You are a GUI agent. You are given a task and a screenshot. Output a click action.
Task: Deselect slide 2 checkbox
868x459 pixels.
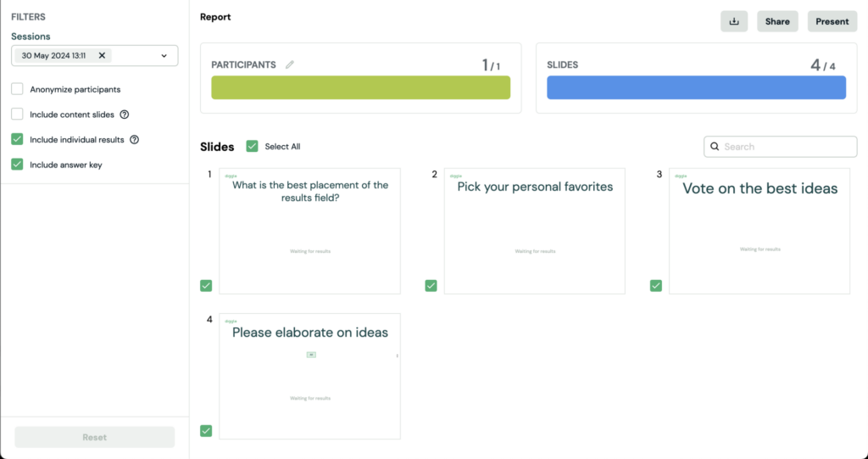[431, 285]
